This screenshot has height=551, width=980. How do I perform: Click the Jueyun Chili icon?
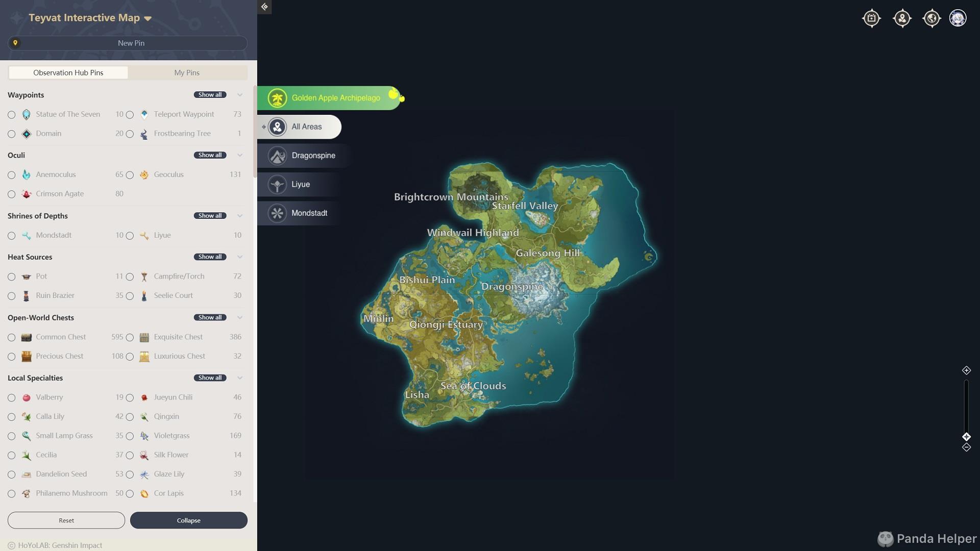tap(144, 397)
